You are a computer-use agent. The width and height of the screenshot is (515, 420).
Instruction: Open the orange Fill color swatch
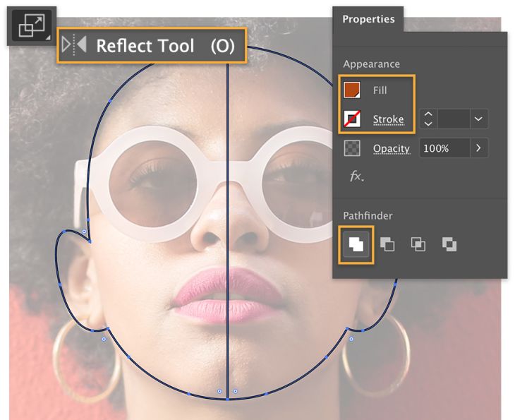point(352,90)
